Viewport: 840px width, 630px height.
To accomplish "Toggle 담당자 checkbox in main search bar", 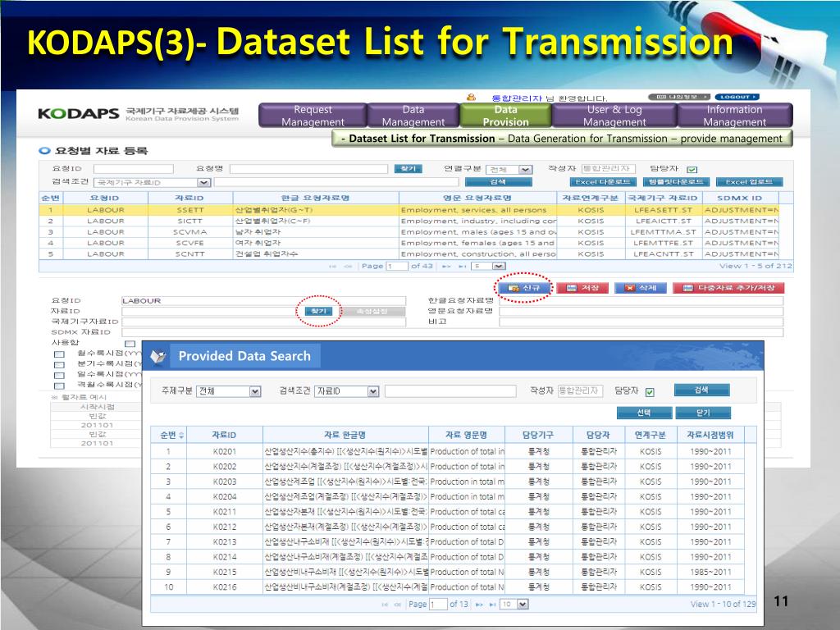I will click(x=692, y=169).
